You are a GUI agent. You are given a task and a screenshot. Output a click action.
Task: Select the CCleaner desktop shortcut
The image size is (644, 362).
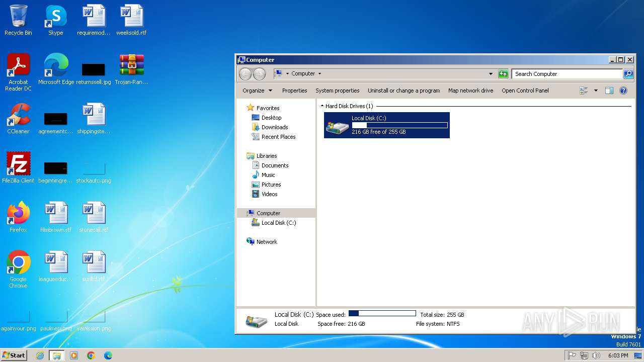pos(18,119)
